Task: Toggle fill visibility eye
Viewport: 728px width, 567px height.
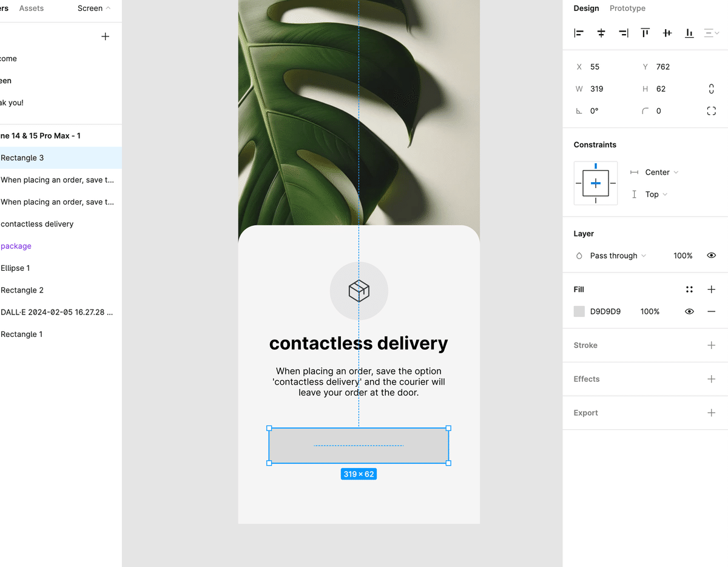Action: [689, 311]
